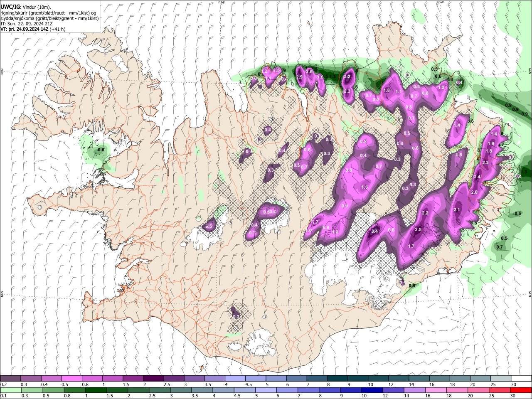The image size is (532, 399).
Task: Click the '3.4' snowfall value on the map
Action: tap(374, 231)
